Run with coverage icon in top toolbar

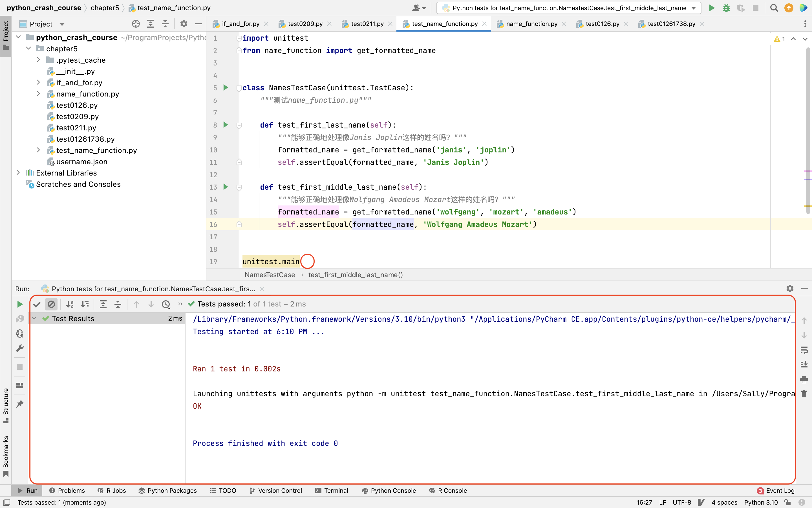tap(741, 8)
